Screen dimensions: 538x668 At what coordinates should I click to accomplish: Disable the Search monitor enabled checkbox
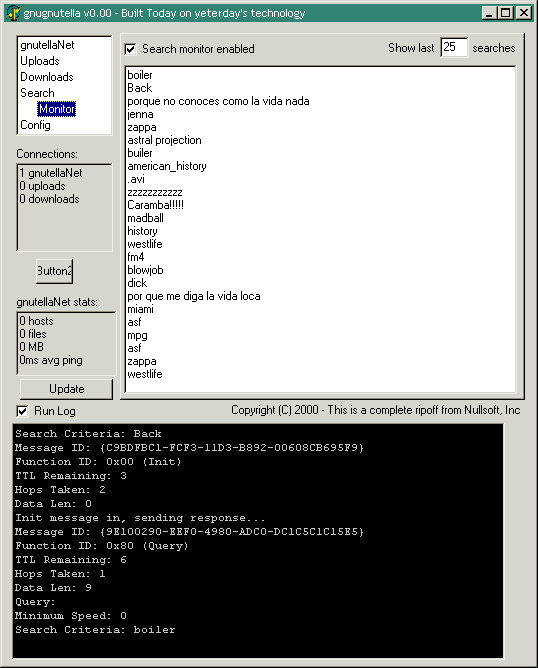pos(130,49)
